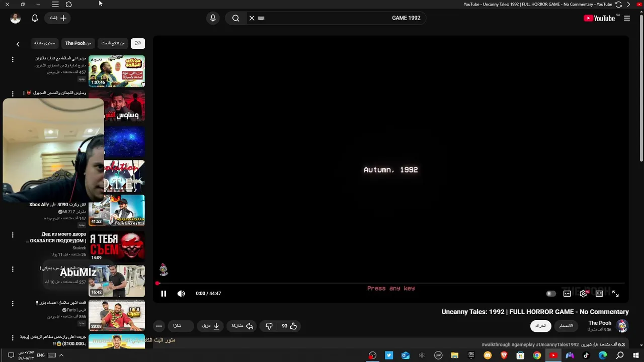The width and height of the screenshot is (644, 362).
Task: Open the browser extensions puzzle icon
Action: point(69,4)
